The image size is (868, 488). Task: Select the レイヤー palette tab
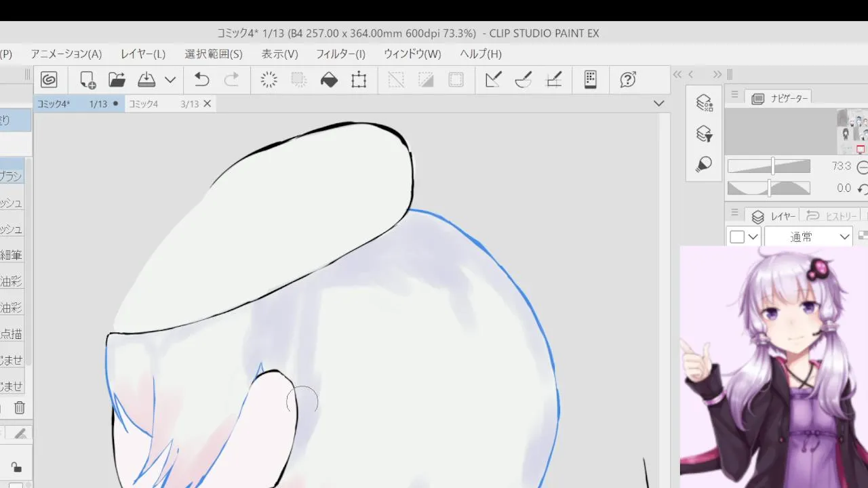tap(773, 216)
